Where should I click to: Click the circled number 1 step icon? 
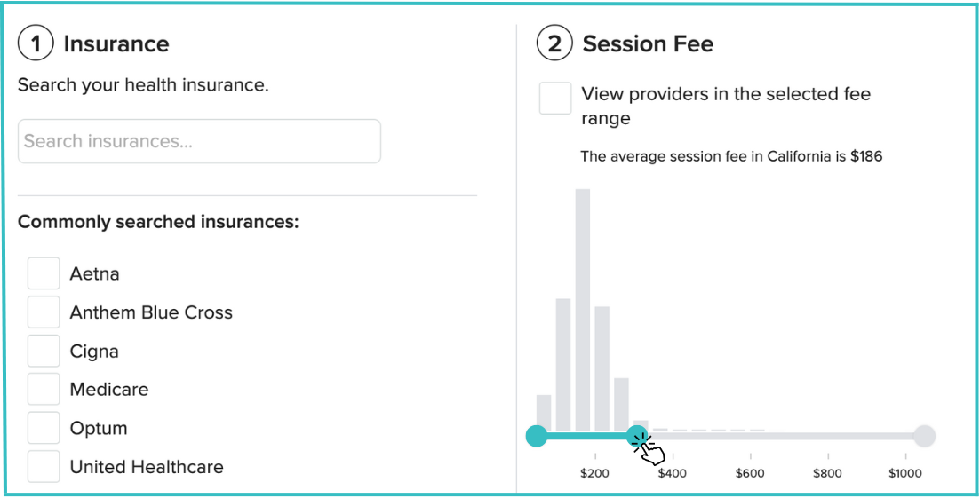35,44
